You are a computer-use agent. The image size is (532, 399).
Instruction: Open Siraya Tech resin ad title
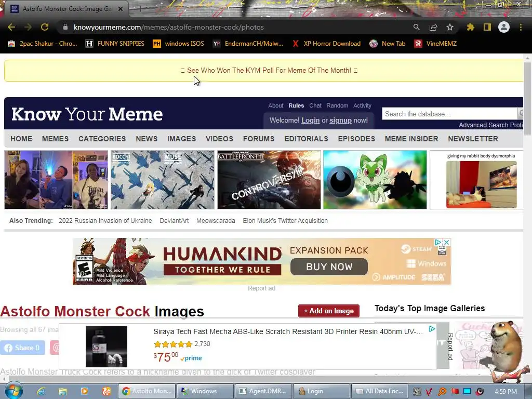(x=288, y=331)
